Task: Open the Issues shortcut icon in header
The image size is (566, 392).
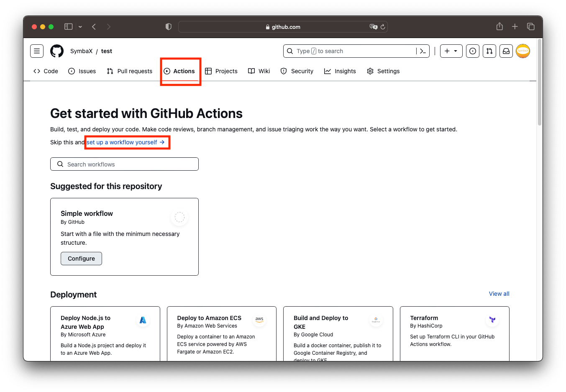Action: click(473, 51)
